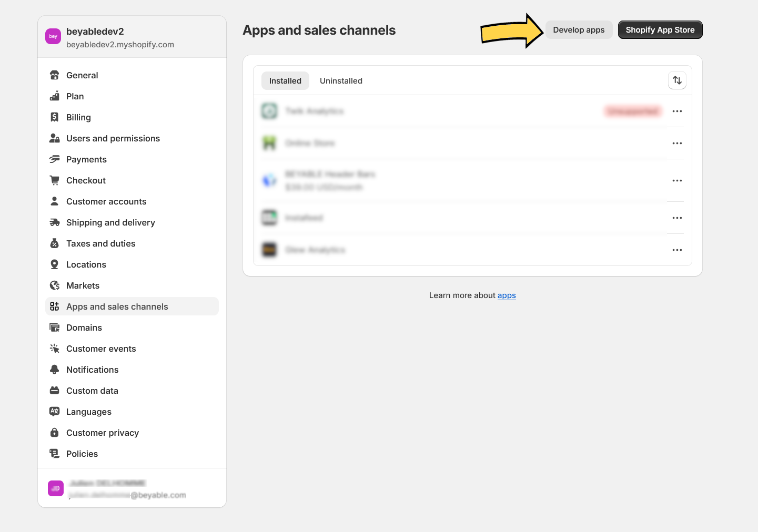This screenshot has width=758, height=532.
Task: Click the Customer privacy lock icon
Action: pos(54,433)
